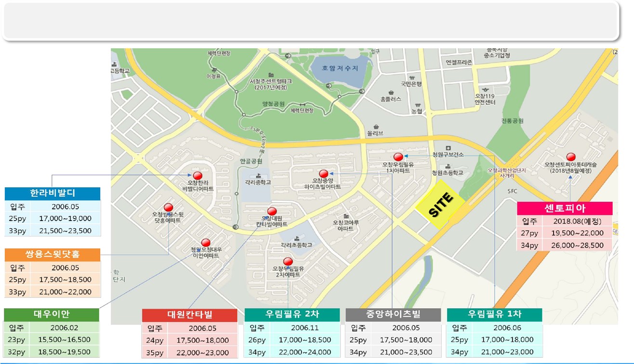Select the 호암저수지 reservoir label

[341, 68]
